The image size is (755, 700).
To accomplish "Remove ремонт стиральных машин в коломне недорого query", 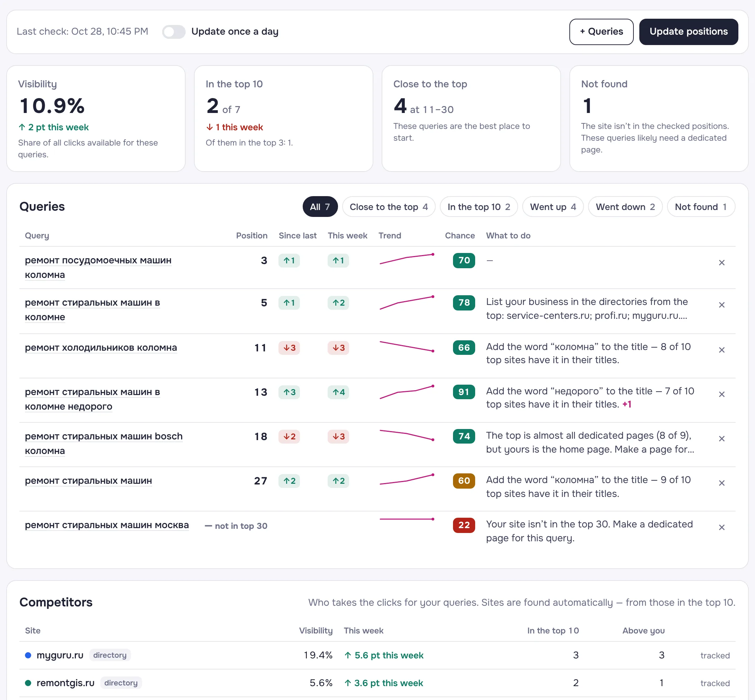I will pos(722,394).
